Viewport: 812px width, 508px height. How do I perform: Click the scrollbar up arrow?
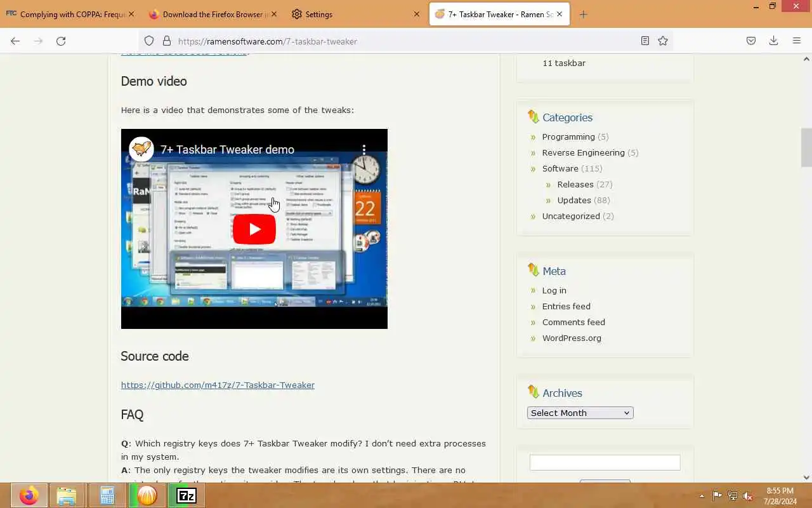(806, 59)
